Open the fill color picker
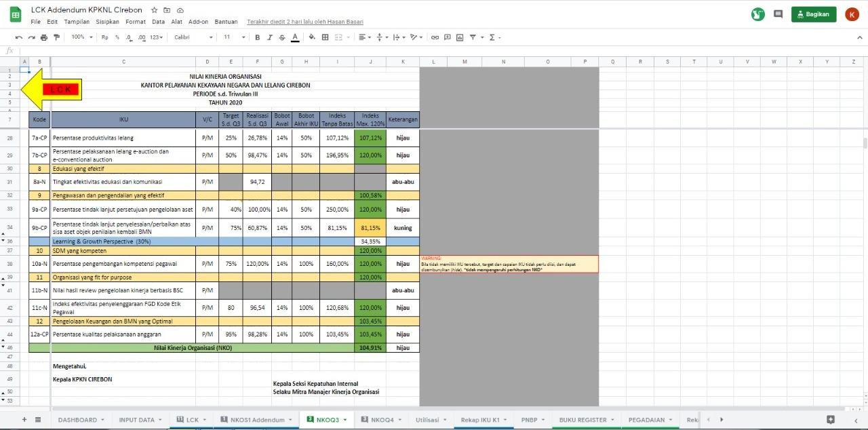 312,37
